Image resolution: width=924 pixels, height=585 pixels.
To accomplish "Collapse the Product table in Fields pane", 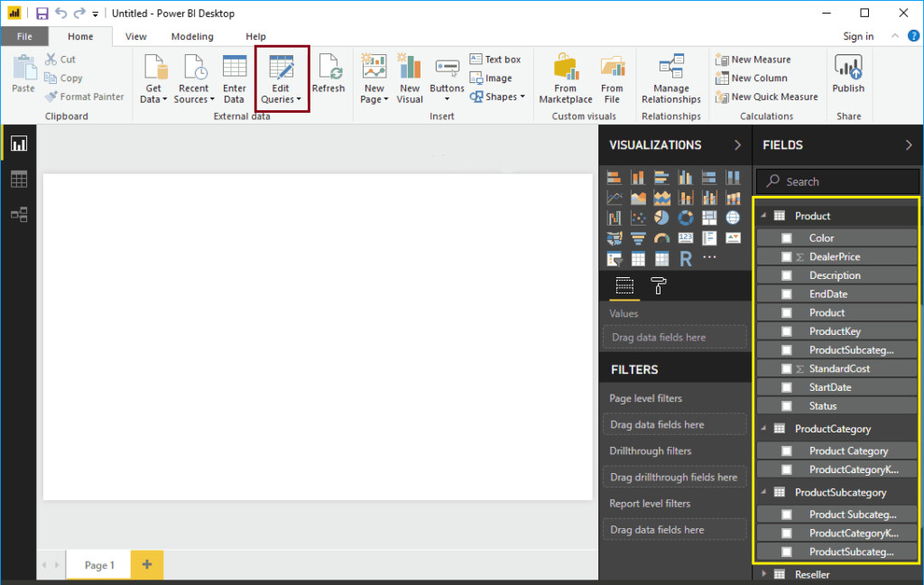I will (762, 216).
